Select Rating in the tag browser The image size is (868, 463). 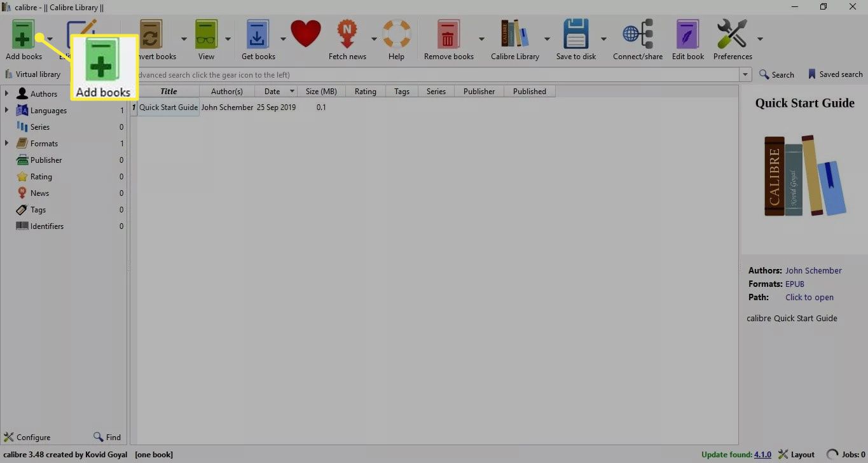tap(41, 177)
